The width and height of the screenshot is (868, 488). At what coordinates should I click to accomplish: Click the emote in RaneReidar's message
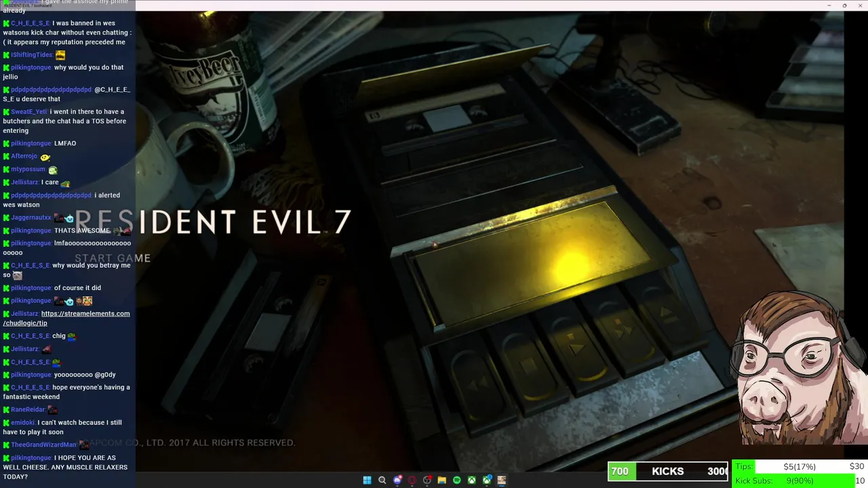(x=52, y=409)
